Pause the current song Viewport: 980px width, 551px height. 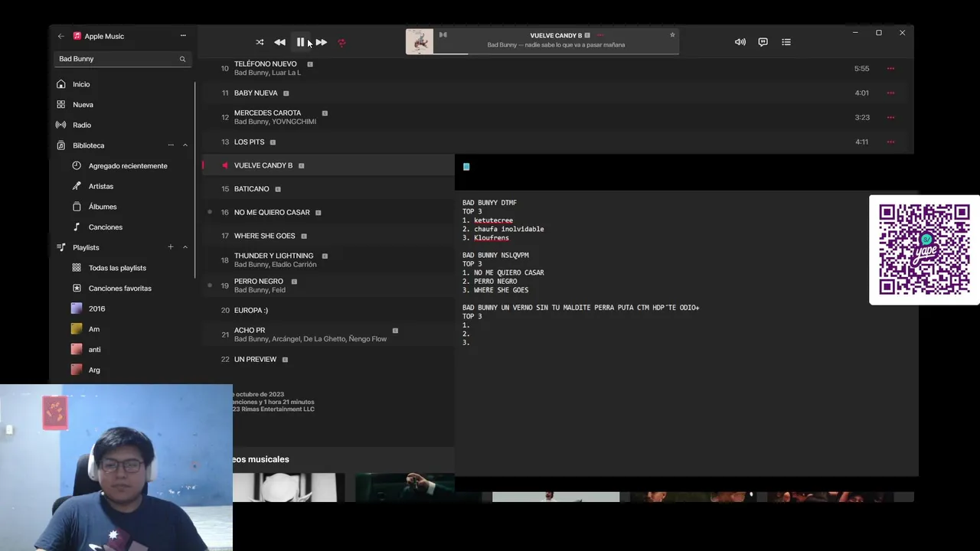tap(300, 42)
